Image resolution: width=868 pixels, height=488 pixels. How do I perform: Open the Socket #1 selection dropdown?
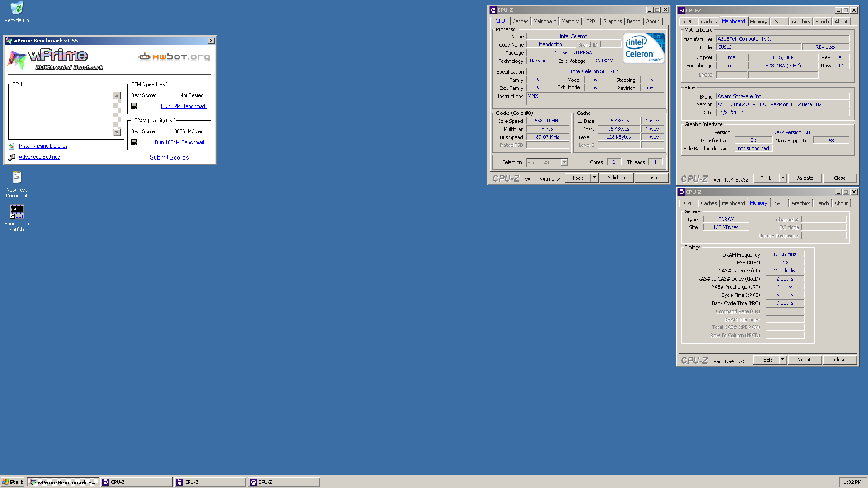pos(564,162)
